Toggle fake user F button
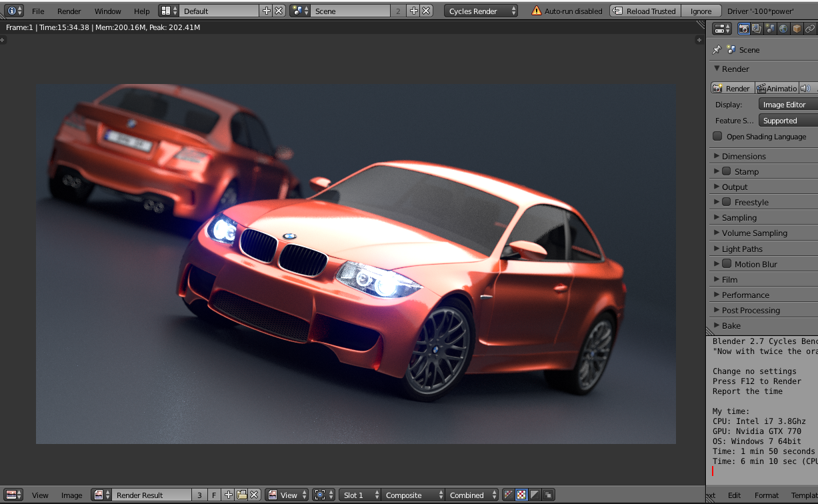This screenshot has width=818, height=504. tap(214, 495)
